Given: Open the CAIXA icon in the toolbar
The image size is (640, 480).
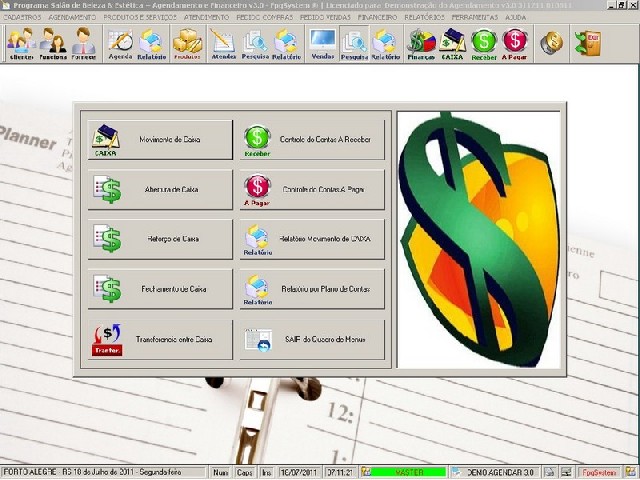Looking at the screenshot, I should pos(452,43).
